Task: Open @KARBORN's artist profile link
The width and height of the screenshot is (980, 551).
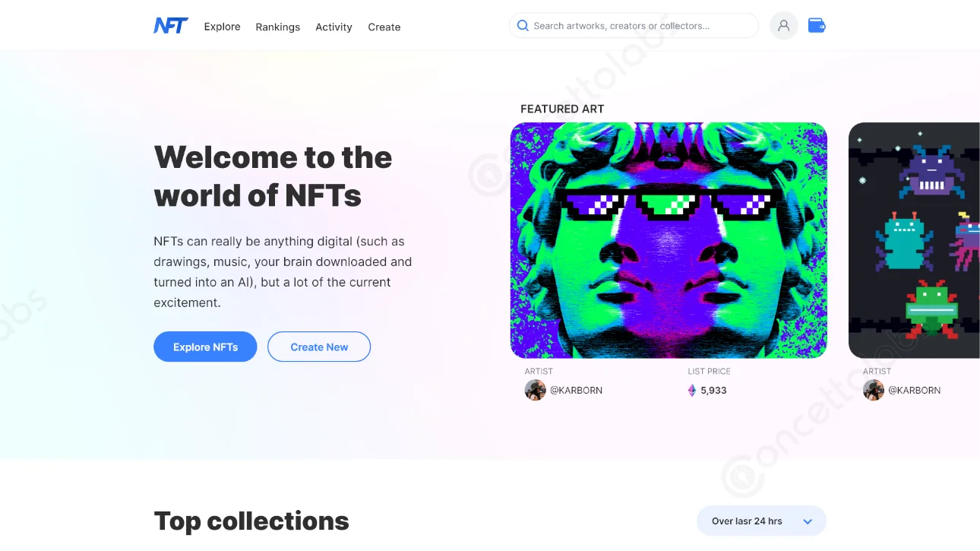Action: point(577,390)
